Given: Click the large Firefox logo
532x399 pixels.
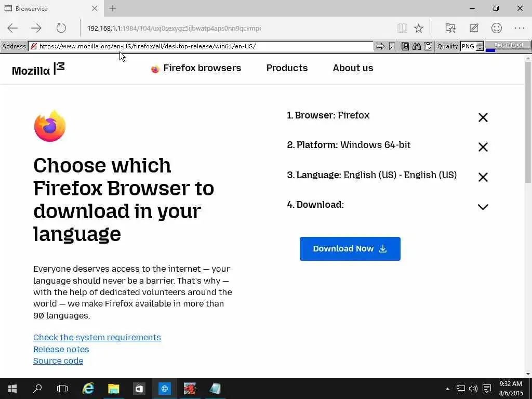Looking at the screenshot, I should [50, 126].
